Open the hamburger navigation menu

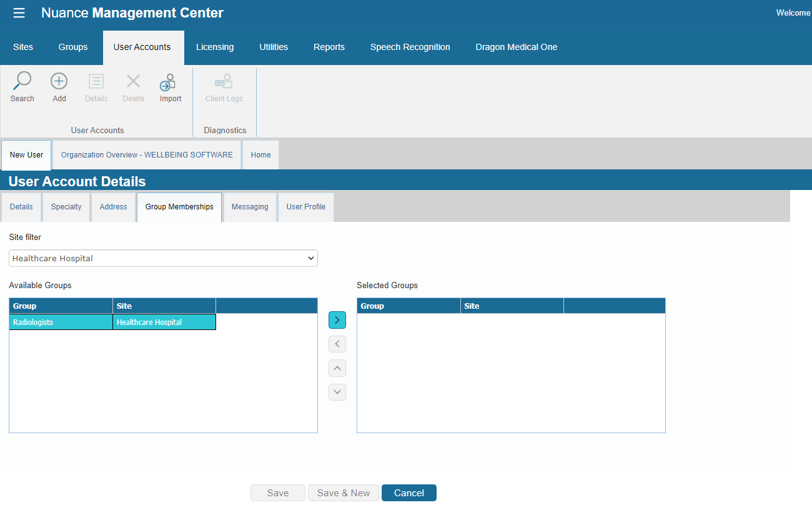19,13
